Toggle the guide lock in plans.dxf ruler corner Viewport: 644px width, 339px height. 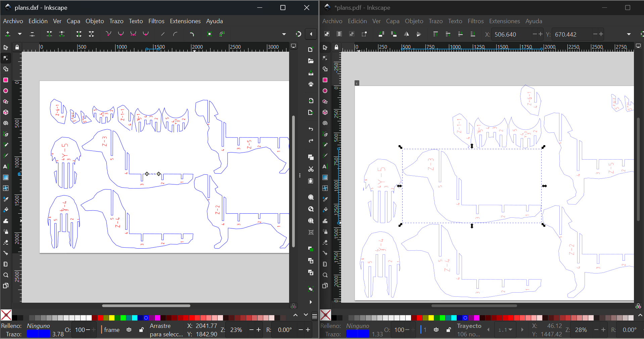(17, 47)
